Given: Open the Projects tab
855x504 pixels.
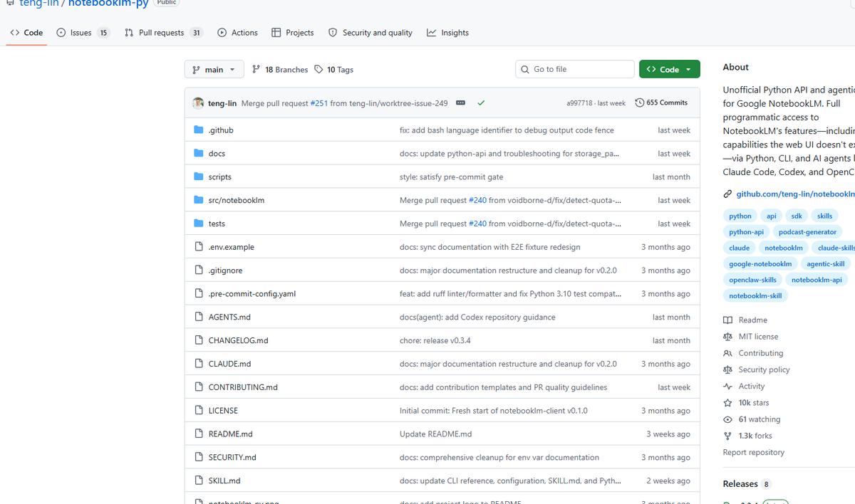Looking at the screenshot, I should (x=292, y=33).
